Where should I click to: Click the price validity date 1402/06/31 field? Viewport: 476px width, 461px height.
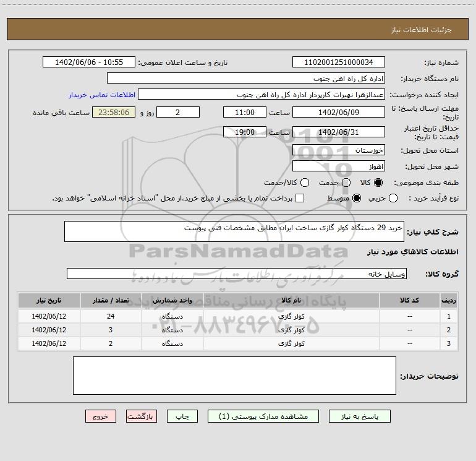[x=339, y=132]
